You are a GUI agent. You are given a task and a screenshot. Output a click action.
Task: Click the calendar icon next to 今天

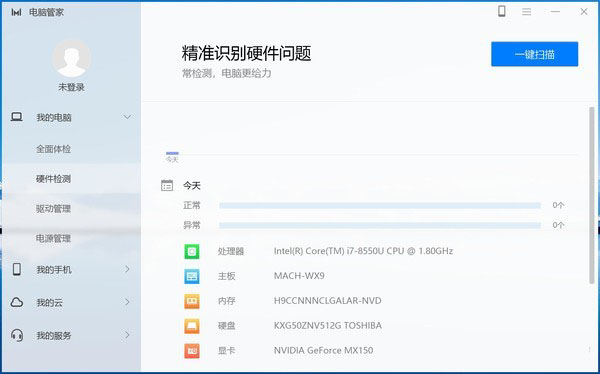click(x=167, y=186)
